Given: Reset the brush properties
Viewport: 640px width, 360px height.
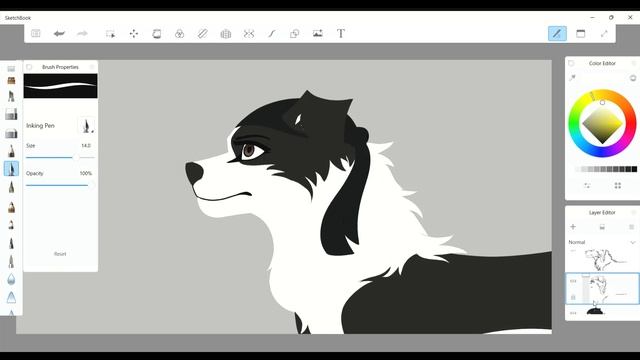Looking at the screenshot, I should (x=60, y=254).
